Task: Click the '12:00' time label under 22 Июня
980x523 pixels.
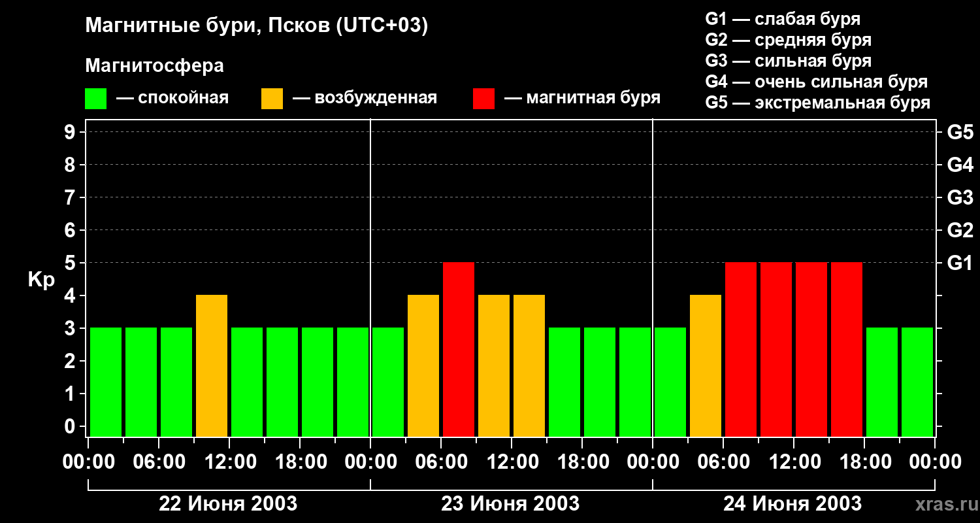Action: click(229, 462)
